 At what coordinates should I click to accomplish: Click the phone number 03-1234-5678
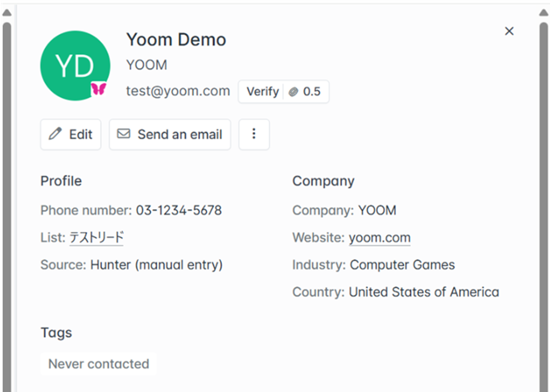pos(179,210)
